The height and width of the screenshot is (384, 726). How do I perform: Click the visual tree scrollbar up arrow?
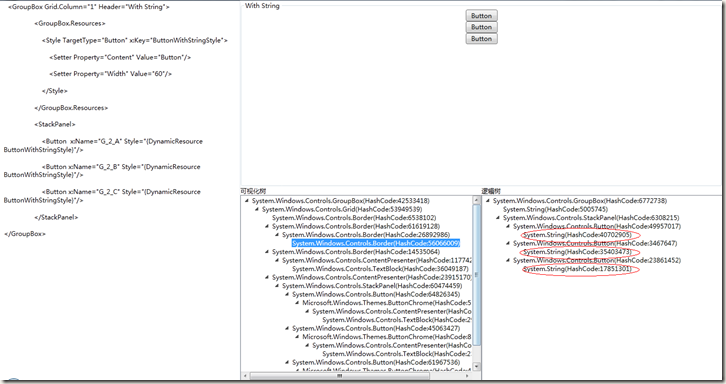476,200
